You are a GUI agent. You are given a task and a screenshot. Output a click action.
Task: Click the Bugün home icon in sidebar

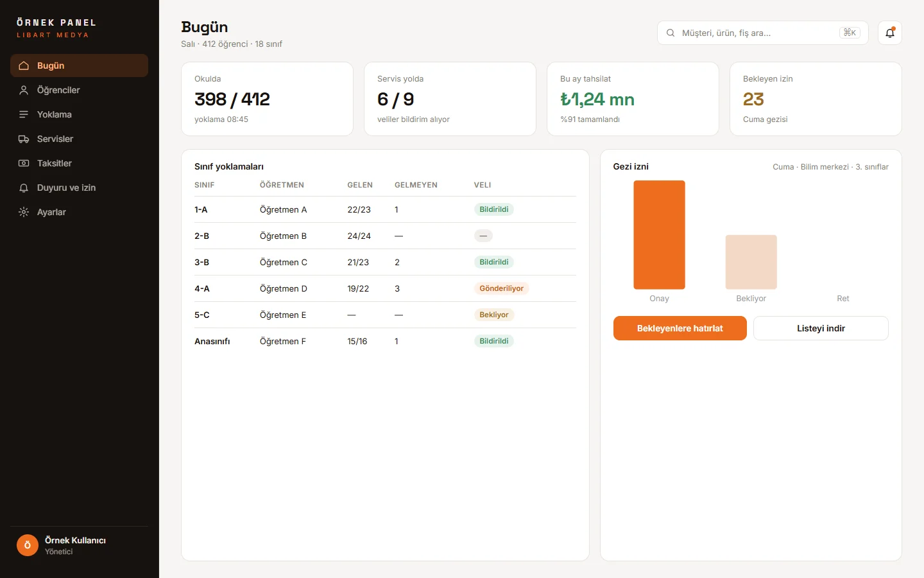click(x=24, y=66)
